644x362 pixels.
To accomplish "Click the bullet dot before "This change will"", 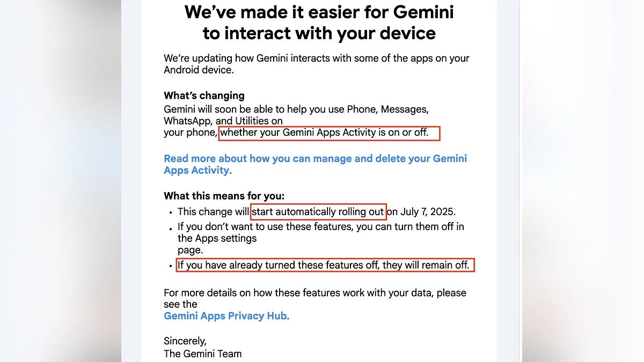I will pos(171,213).
